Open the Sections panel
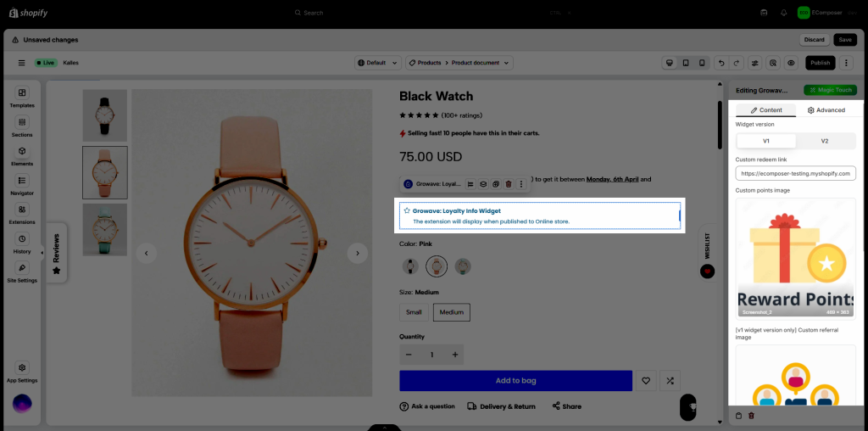868x431 pixels. pyautogui.click(x=22, y=126)
